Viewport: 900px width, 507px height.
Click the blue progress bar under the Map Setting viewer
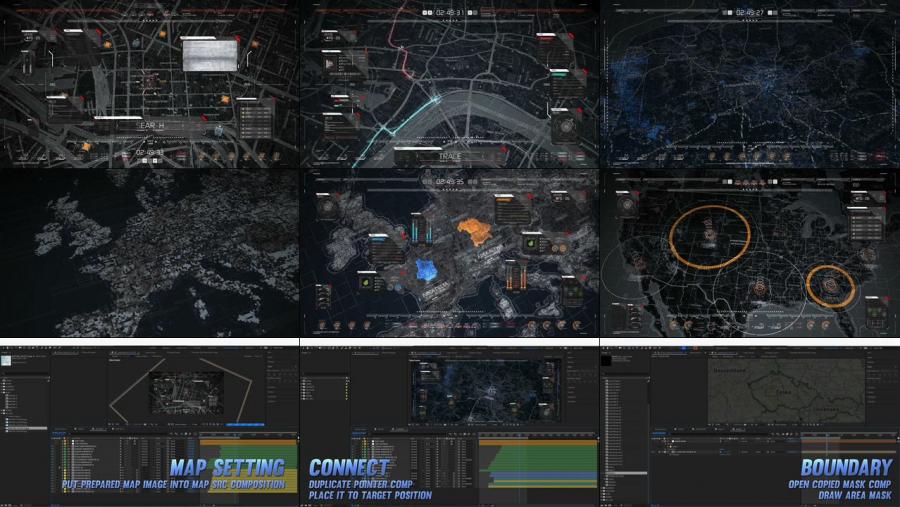pos(244,424)
